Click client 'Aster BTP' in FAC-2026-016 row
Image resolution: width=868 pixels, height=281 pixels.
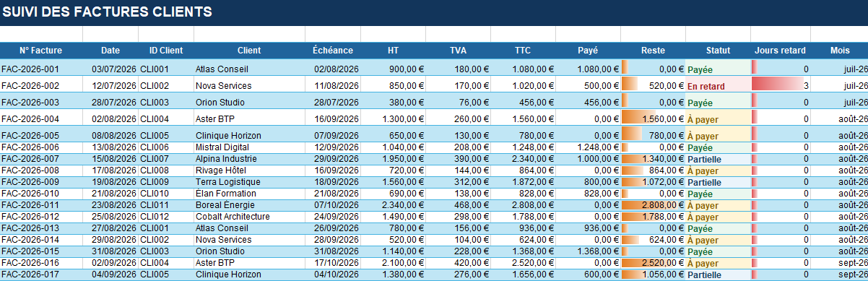coord(249,263)
